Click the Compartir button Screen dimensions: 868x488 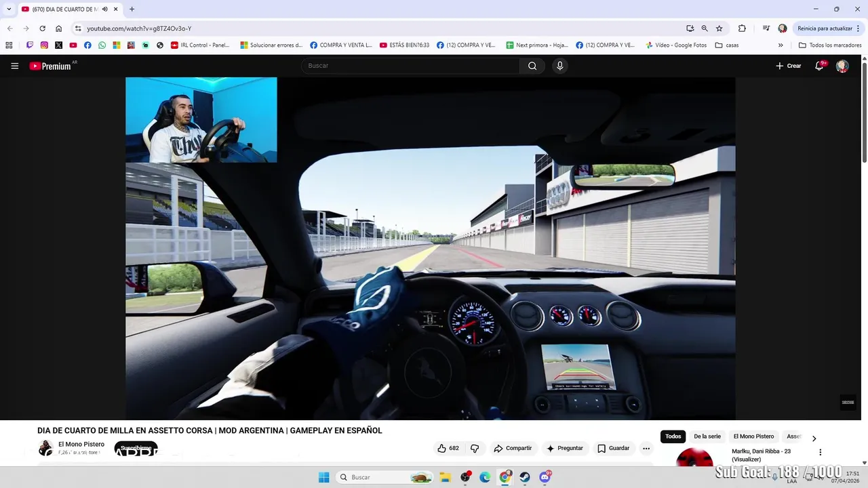(x=513, y=448)
